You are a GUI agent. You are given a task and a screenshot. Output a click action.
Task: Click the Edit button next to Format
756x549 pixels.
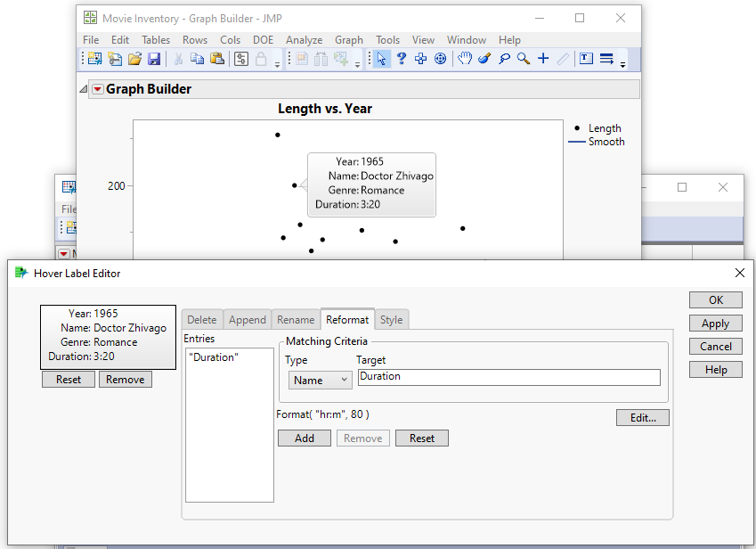click(x=642, y=417)
